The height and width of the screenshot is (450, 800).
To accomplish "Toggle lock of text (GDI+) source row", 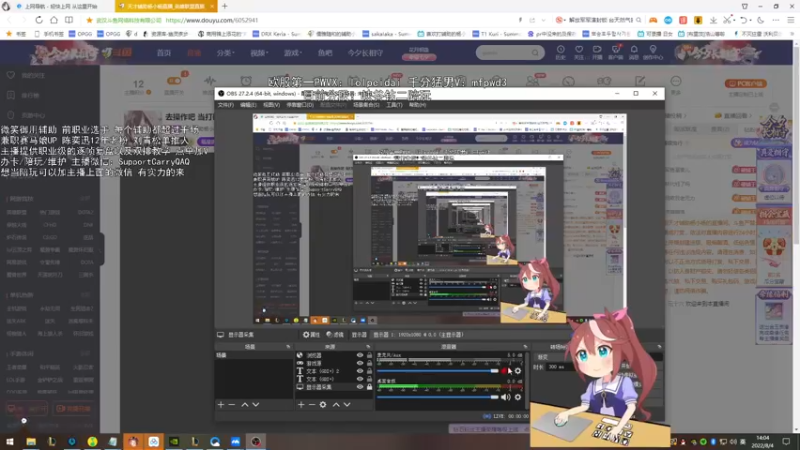I will (x=369, y=379).
